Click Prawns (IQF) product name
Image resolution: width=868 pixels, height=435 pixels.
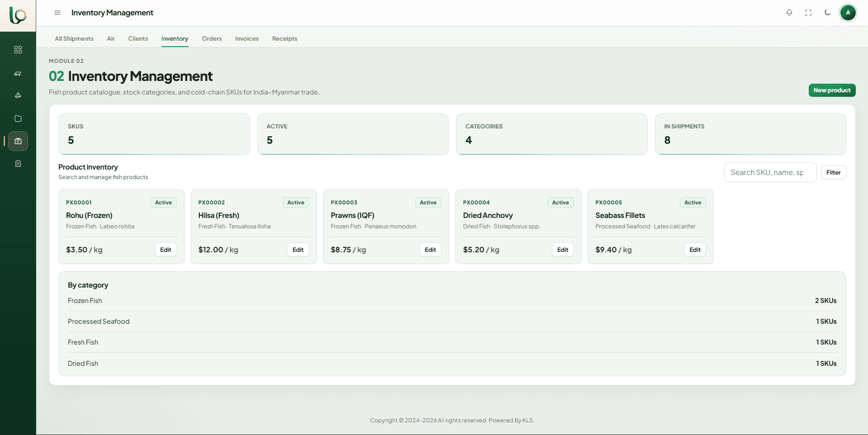pyautogui.click(x=352, y=215)
